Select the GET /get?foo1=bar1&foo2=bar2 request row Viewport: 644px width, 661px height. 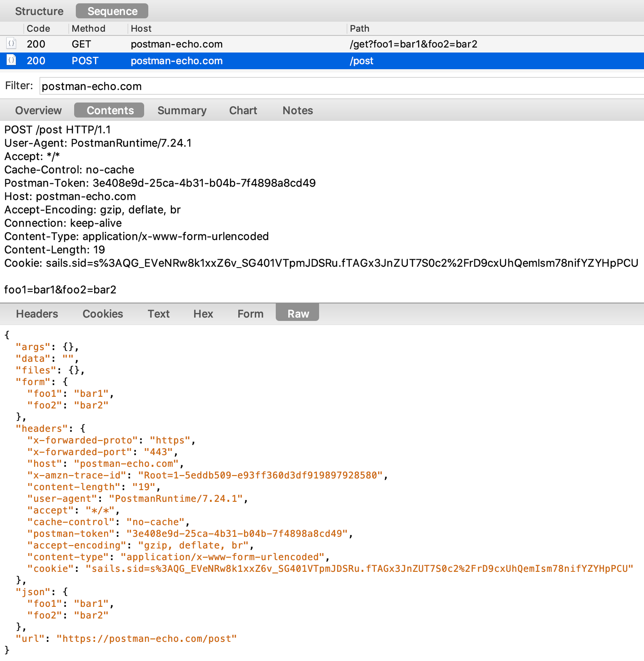pos(322,44)
